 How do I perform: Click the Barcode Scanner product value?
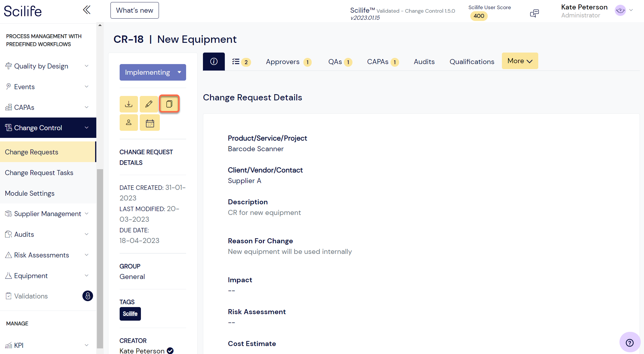tap(256, 149)
